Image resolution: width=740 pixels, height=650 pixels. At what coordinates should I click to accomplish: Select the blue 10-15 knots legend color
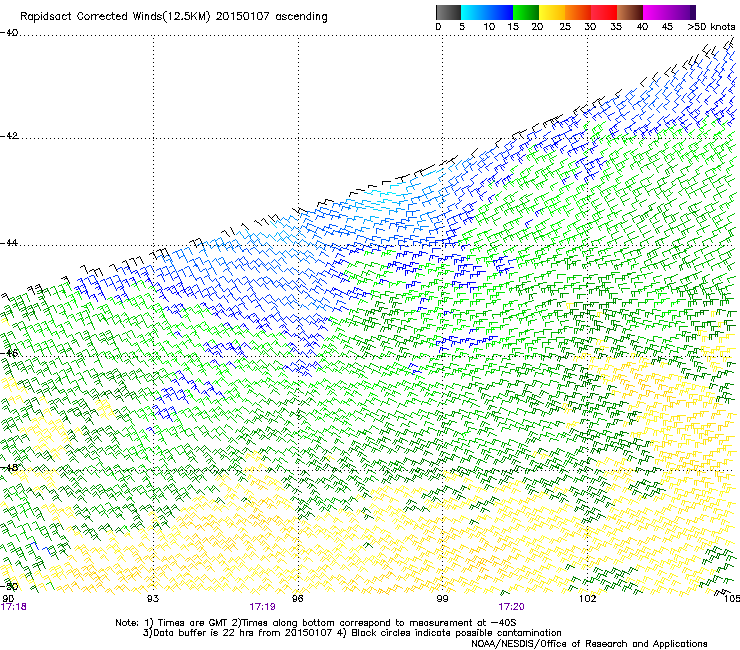pos(500,12)
